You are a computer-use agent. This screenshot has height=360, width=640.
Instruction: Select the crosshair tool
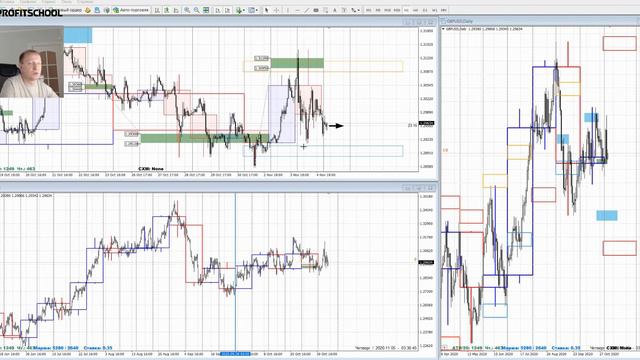click(276, 10)
